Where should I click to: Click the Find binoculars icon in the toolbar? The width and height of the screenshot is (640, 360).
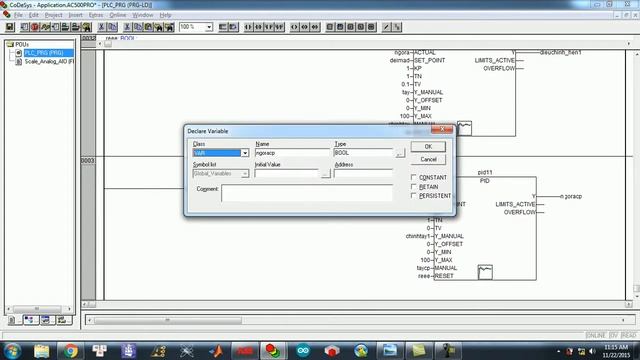click(159, 27)
